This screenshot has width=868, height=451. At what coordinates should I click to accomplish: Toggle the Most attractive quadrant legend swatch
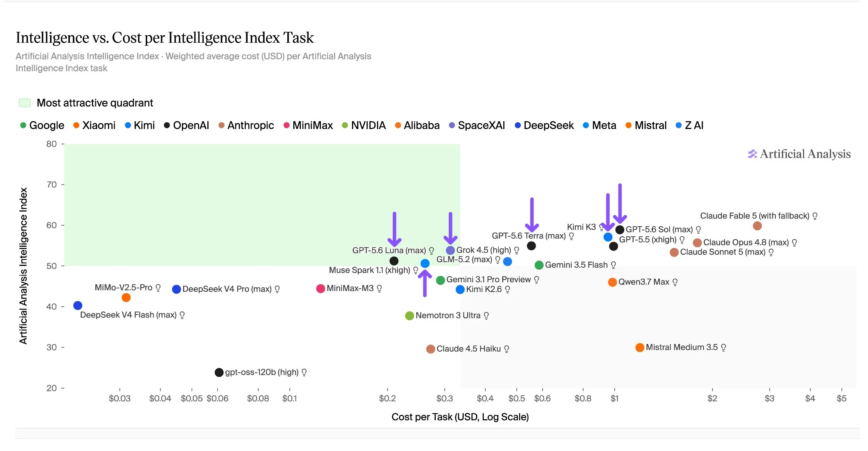(x=25, y=103)
